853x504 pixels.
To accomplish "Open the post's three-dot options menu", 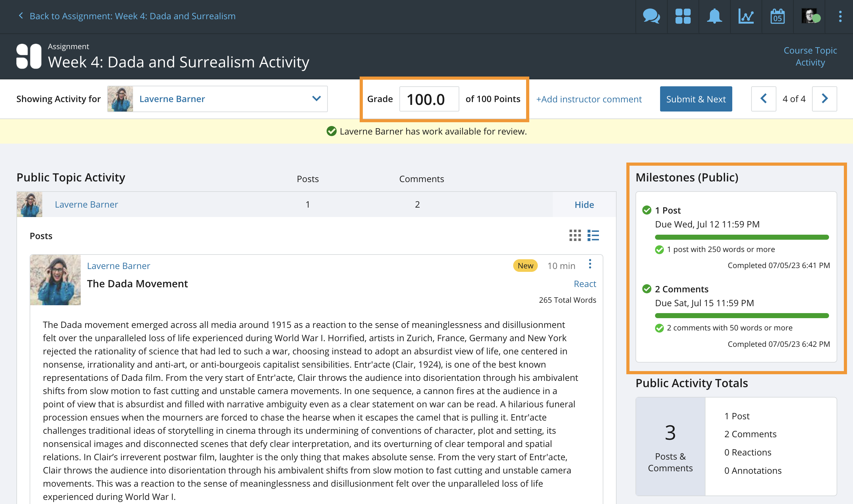I will [x=590, y=264].
